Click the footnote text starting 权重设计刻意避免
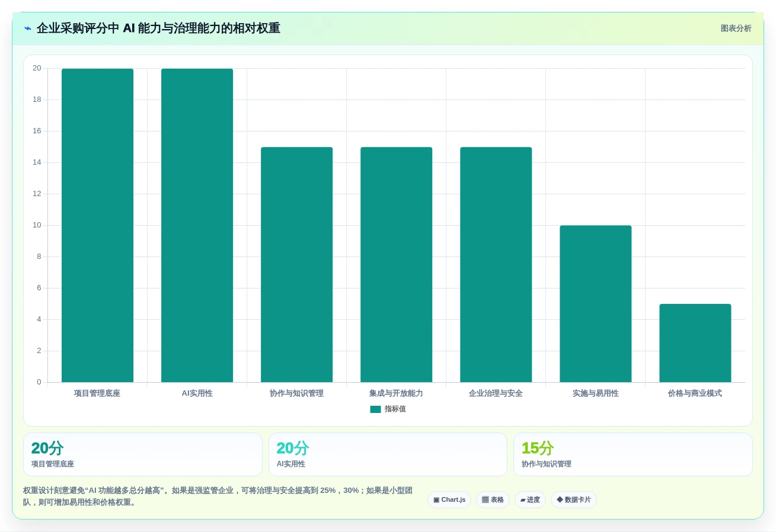The height and width of the screenshot is (532, 776). click(218, 496)
